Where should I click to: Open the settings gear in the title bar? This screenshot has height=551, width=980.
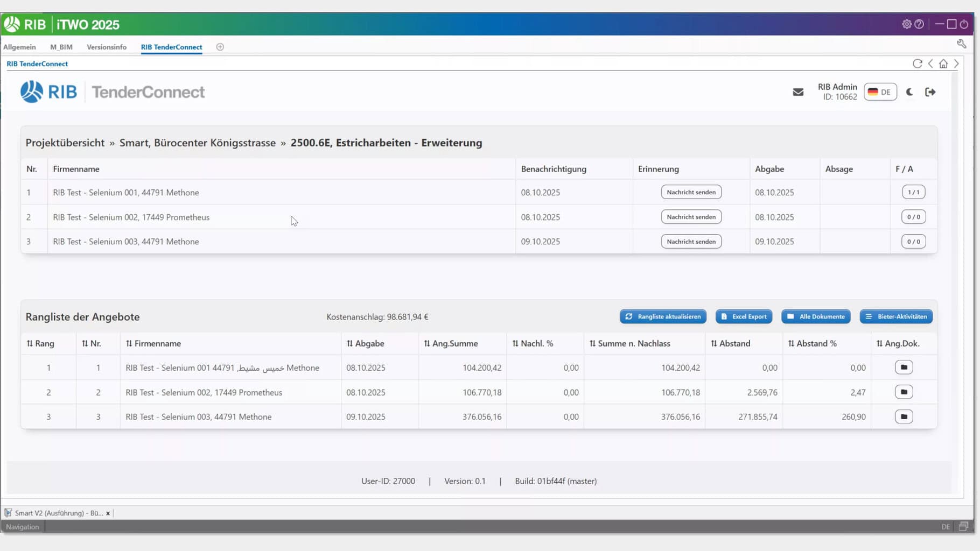[907, 24]
